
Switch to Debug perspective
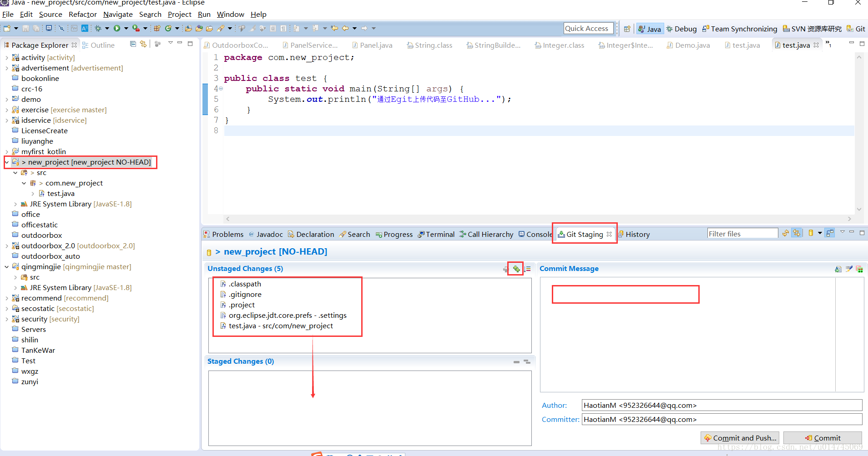681,29
